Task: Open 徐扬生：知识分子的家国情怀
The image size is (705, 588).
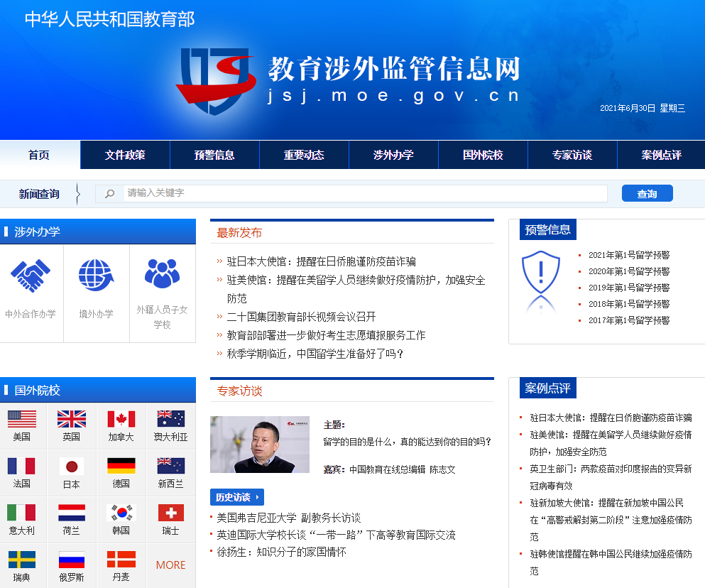Action: [x=281, y=552]
